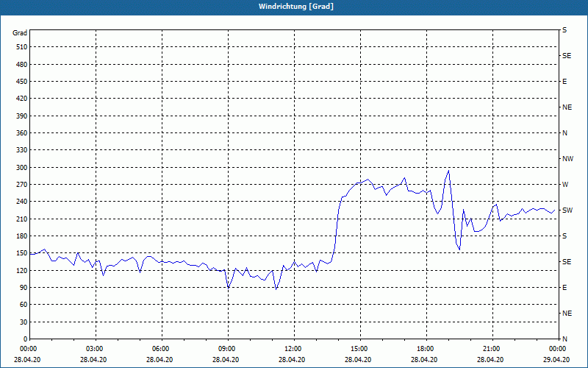Click the 28.04.20 date under 12:00

(292, 359)
